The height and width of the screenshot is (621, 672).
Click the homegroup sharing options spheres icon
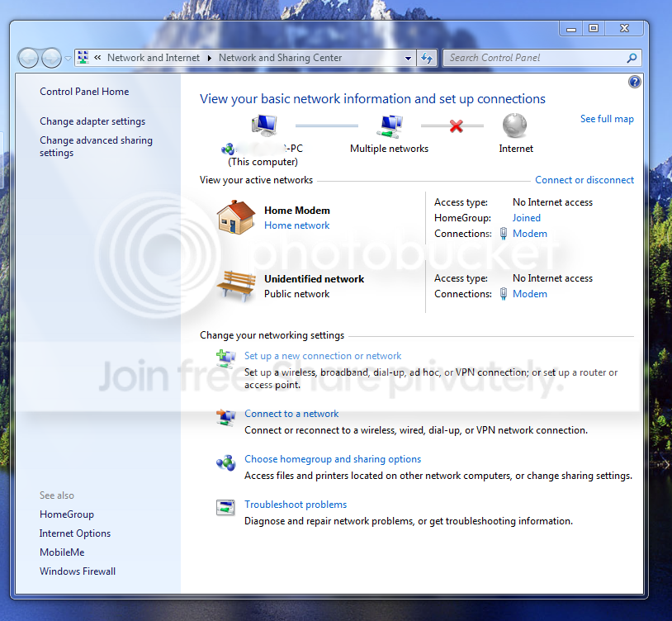pos(226,462)
